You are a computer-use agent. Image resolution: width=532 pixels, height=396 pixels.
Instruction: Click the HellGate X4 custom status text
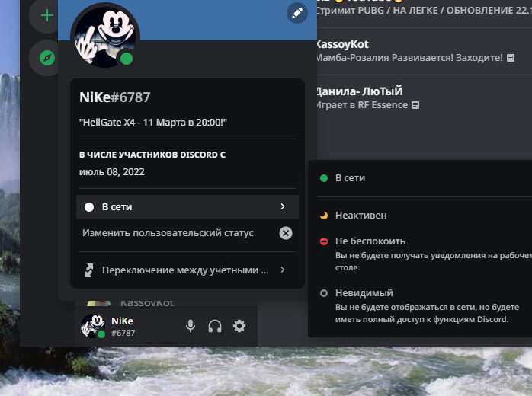pyautogui.click(x=153, y=122)
